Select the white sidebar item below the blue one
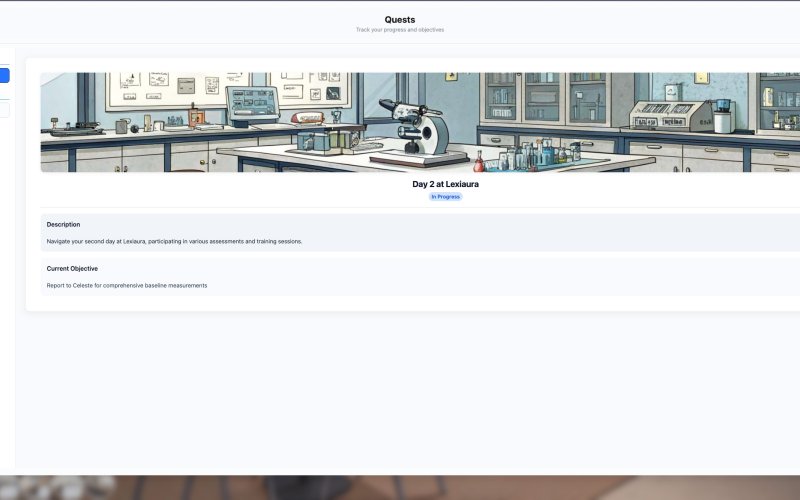The height and width of the screenshot is (500, 800). point(4,109)
